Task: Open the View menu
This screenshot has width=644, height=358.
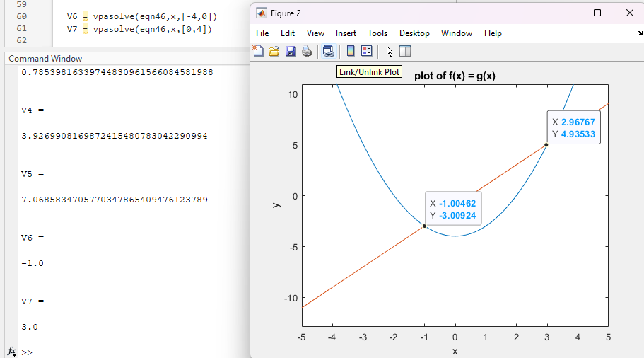Action: (315, 33)
